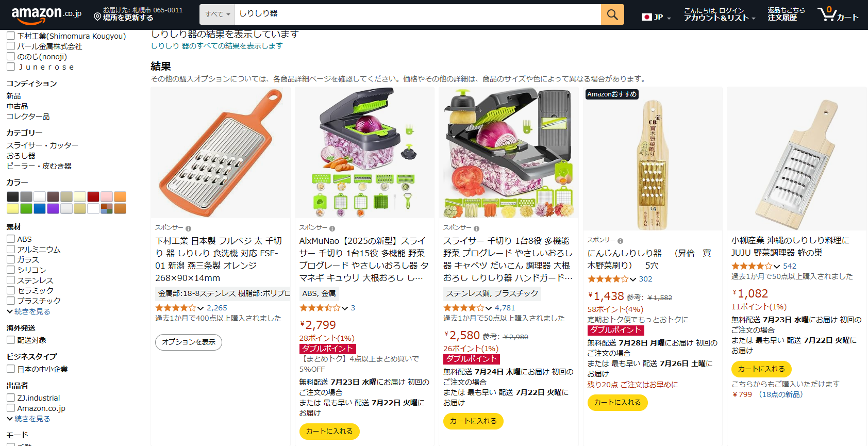
Task: Click sponsor info icon on Shimomura grater
Action: pyautogui.click(x=188, y=228)
